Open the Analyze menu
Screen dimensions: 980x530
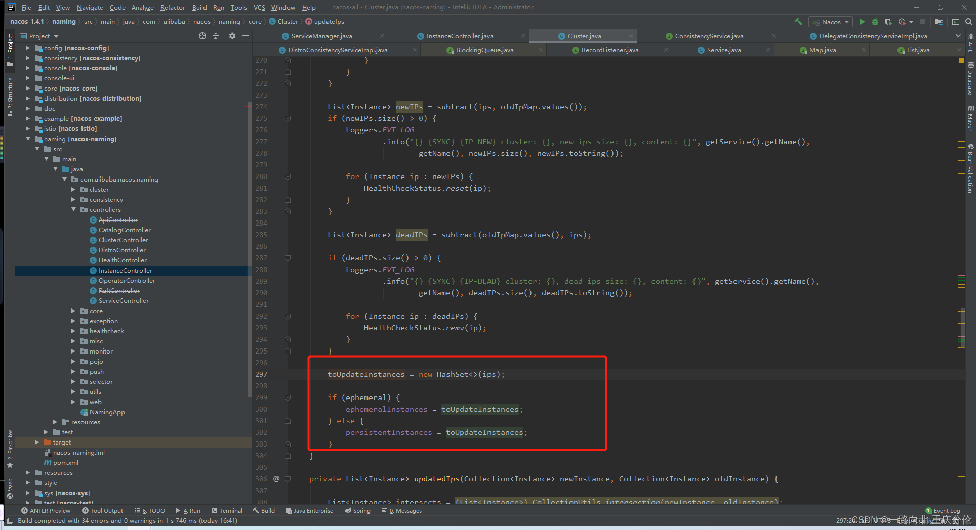pos(142,7)
